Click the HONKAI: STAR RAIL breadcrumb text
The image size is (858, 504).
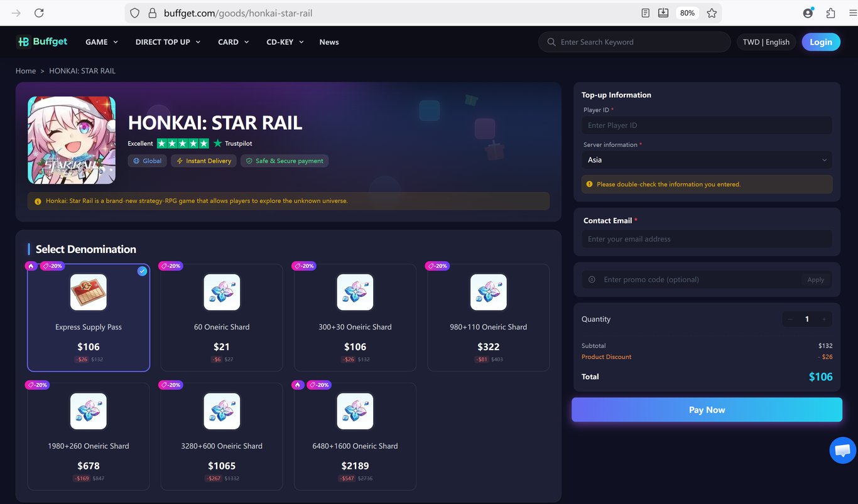point(82,71)
